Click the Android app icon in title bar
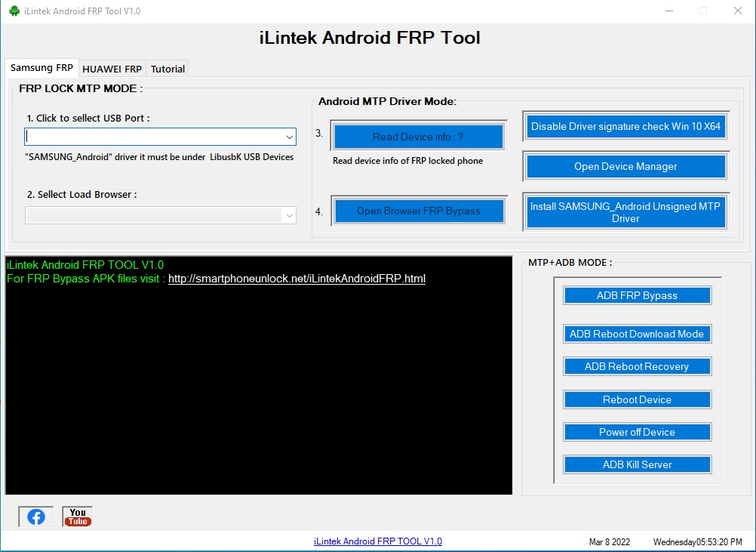The image size is (756, 552). point(14,11)
